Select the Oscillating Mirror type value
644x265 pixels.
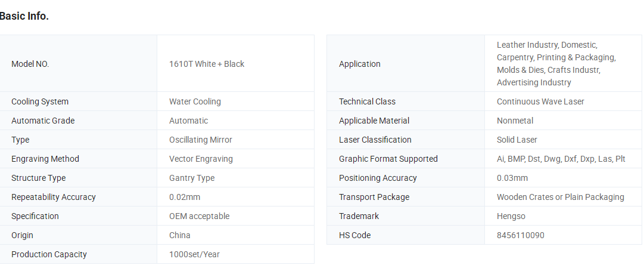(200, 140)
